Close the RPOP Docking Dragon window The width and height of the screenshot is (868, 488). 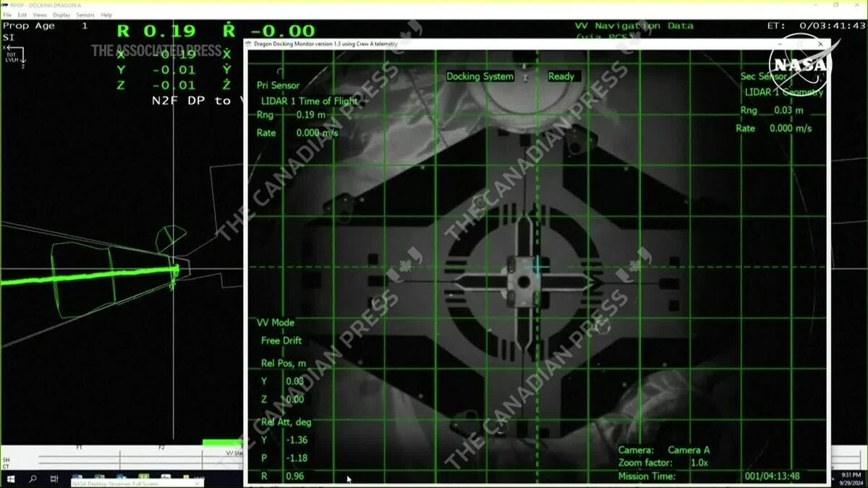click(859, 4)
